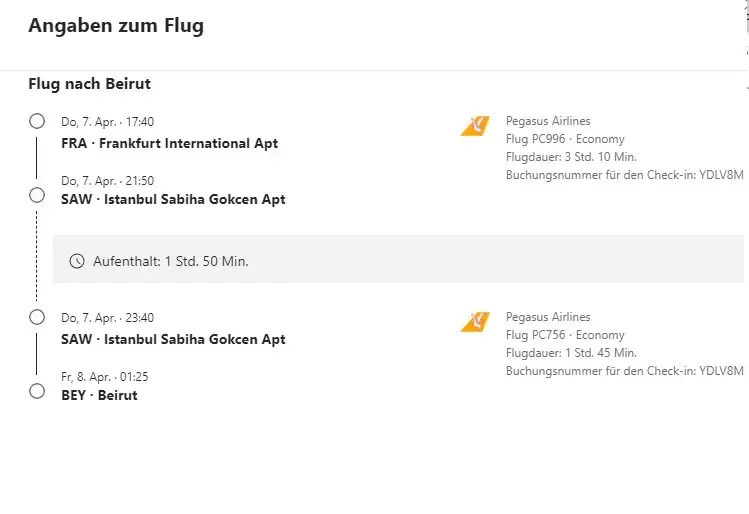Click the 'Fr, 8. Apr. · 01:25' arrival time
Viewport: 749px width, 514px height.
point(105,377)
